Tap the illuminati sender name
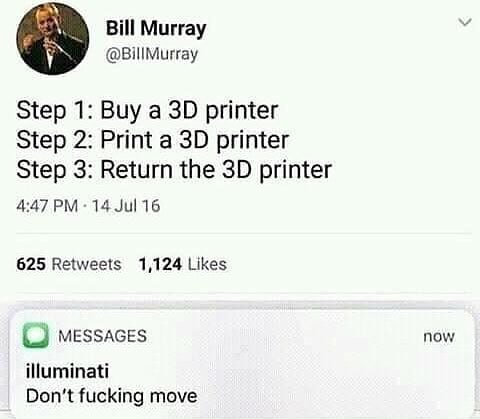 [68, 371]
